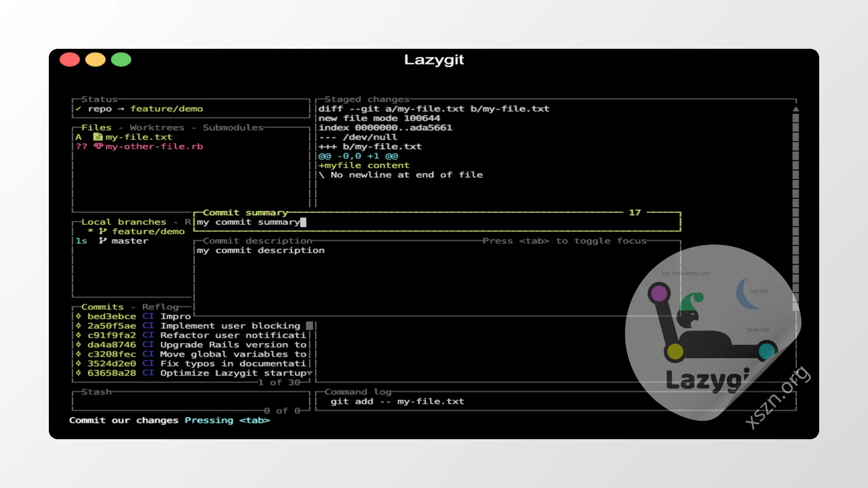Select my-file.txt in Files list
Viewport: 868px width, 488px height.
[x=191, y=137]
